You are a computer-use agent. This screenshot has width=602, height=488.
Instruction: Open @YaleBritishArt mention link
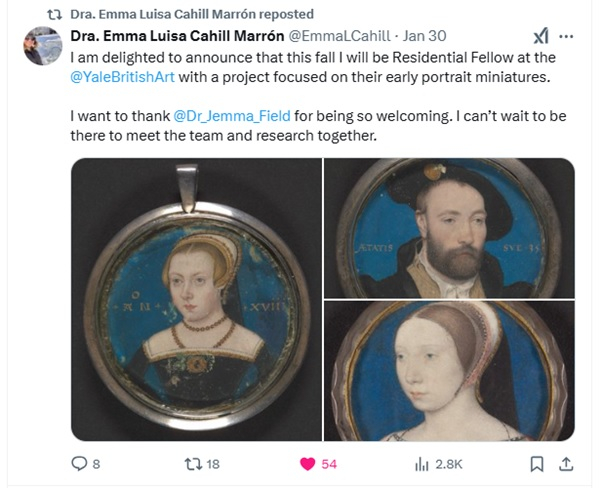(122, 77)
